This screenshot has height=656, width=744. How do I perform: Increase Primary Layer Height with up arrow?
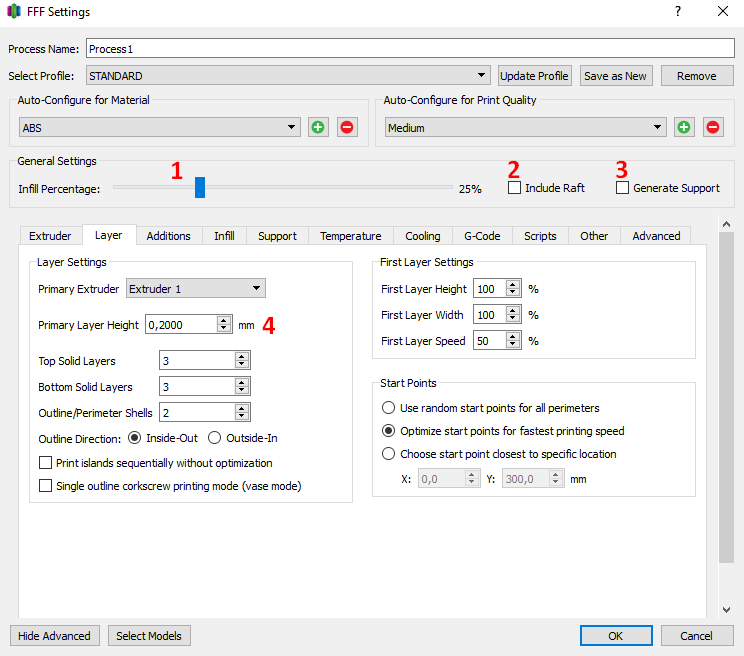pyautogui.click(x=223, y=321)
